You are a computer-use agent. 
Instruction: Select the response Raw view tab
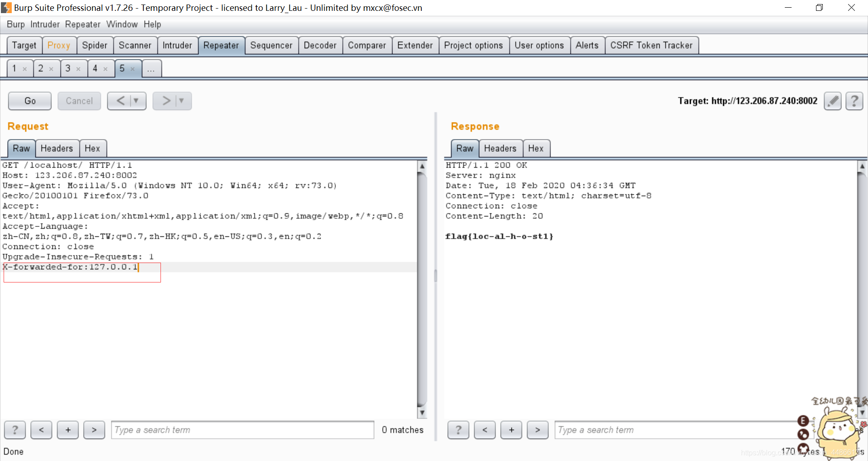tap(465, 148)
